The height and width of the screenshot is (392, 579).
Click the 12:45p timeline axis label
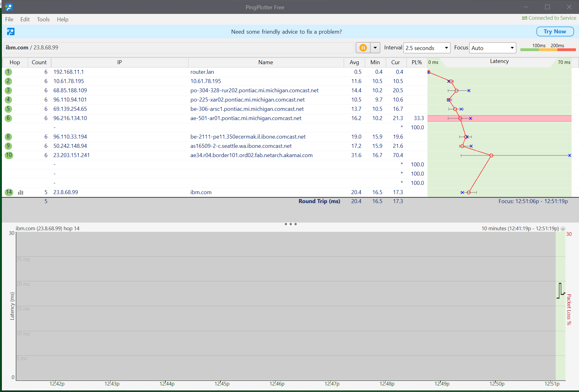click(x=222, y=384)
